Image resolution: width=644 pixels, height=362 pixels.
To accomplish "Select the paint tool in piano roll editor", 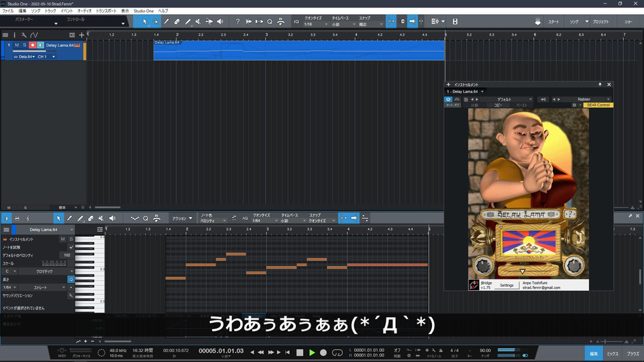I will coord(80,219).
